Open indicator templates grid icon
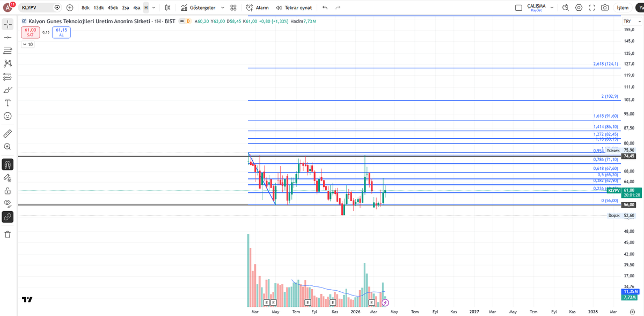The width and height of the screenshot is (644, 316). 233,8
